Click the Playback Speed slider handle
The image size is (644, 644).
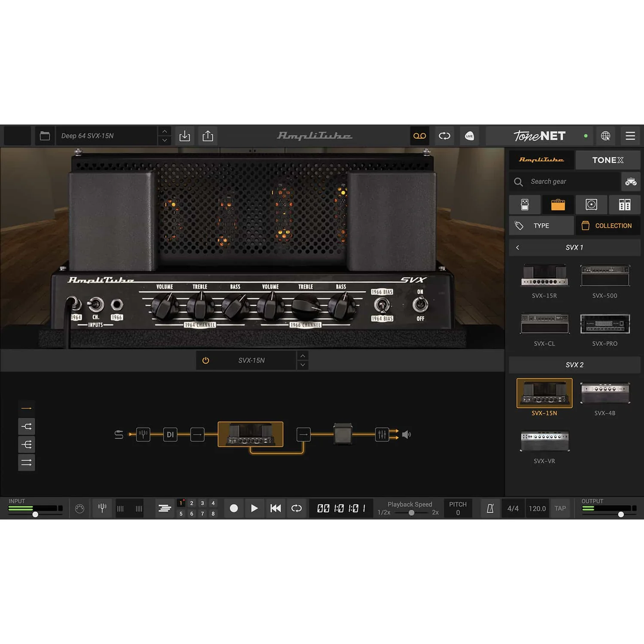[411, 513]
